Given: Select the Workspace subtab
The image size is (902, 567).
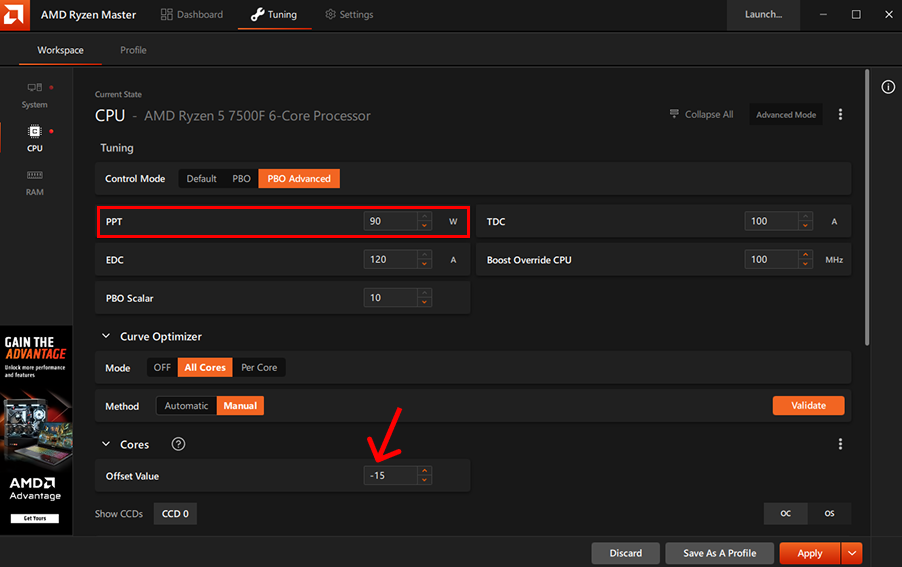Looking at the screenshot, I should coord(60,50).
